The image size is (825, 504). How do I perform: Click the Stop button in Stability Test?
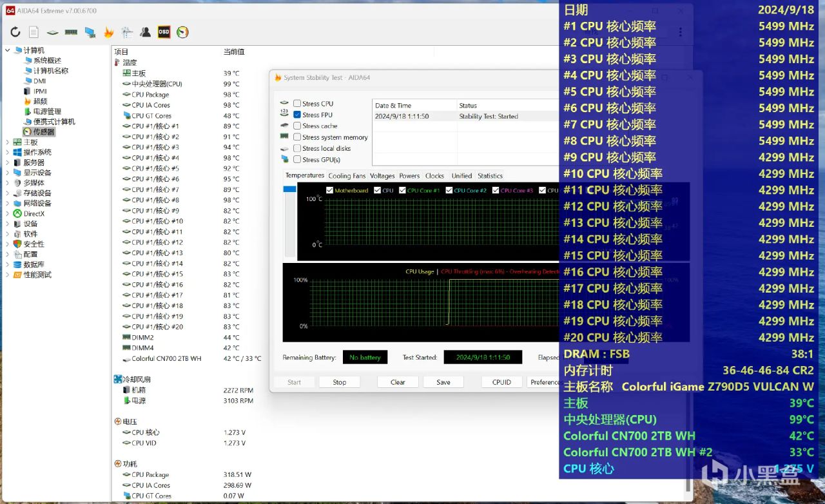coord(340,382)
